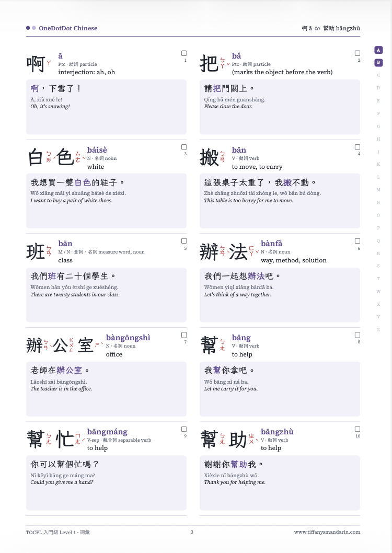Viewport: 392px width, 553px height.
Task: Click the translation 'Thank you for helping me.'
Action: (x=235, y=482)
